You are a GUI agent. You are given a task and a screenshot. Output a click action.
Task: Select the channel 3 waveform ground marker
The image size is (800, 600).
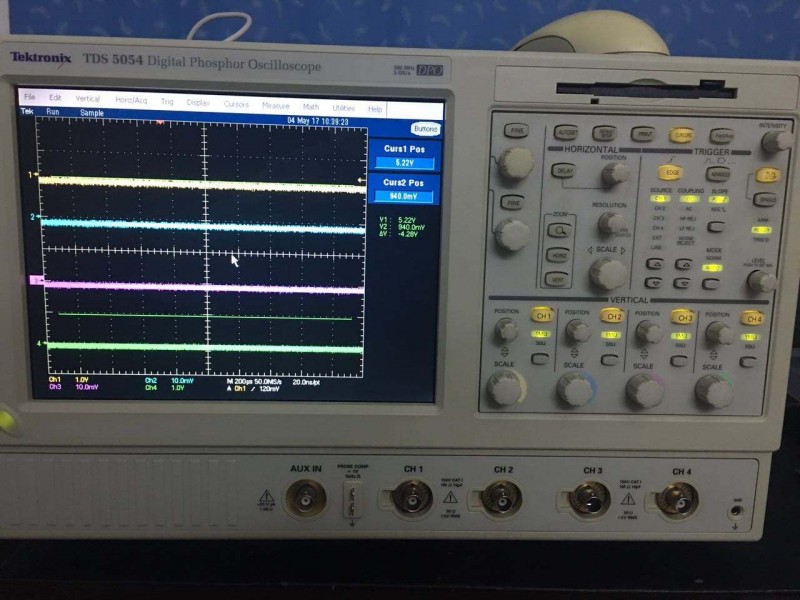[x=37, y=280]
